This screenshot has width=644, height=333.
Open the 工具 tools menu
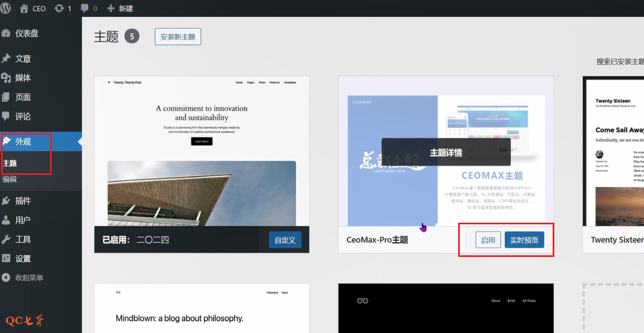coord(23,239)
